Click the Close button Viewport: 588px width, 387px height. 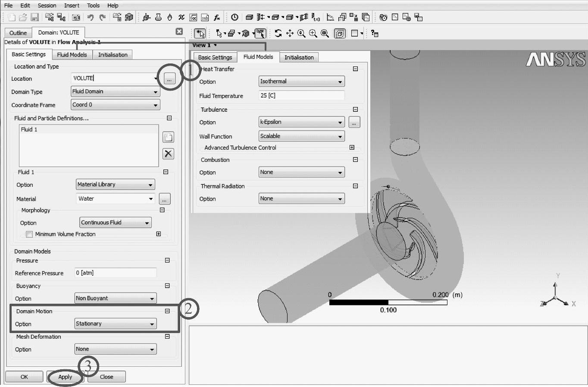tap(106, 377)
